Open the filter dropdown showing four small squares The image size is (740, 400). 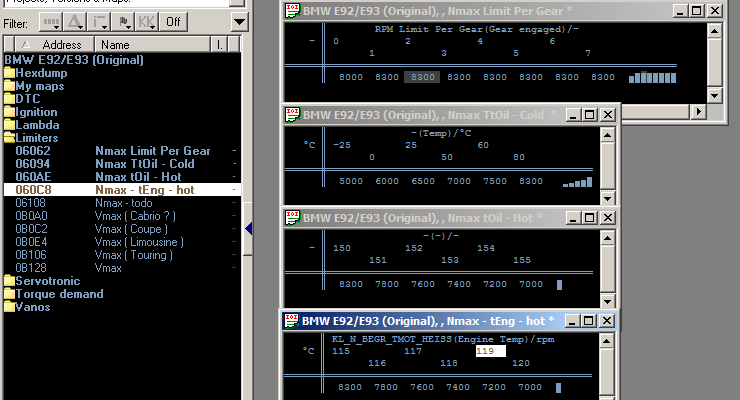(50, 22)
